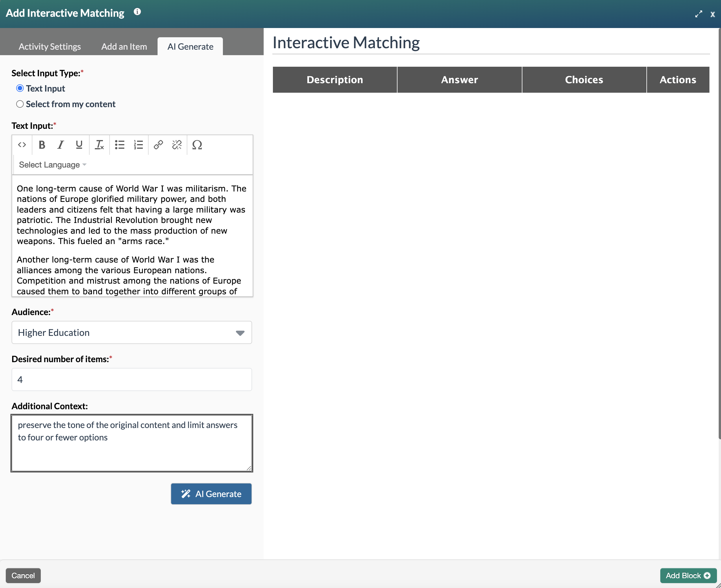The width and height of the screenshot is (721, 588).
Task: Select the Text Input radio button
Action: pyautogui.click(x=20, y=88)
